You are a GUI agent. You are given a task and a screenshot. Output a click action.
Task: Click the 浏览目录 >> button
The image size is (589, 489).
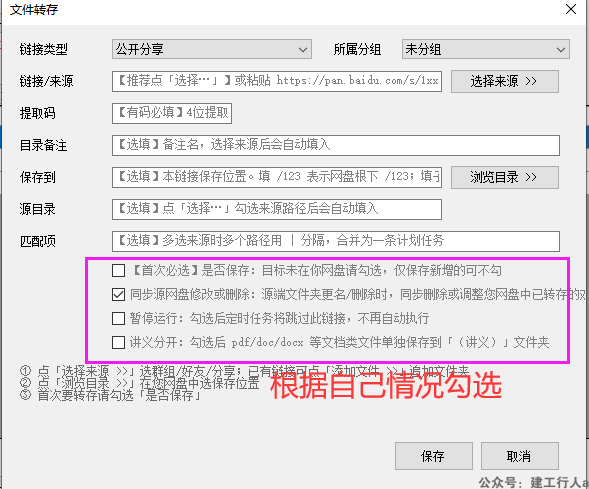click(x=504, y=177)
